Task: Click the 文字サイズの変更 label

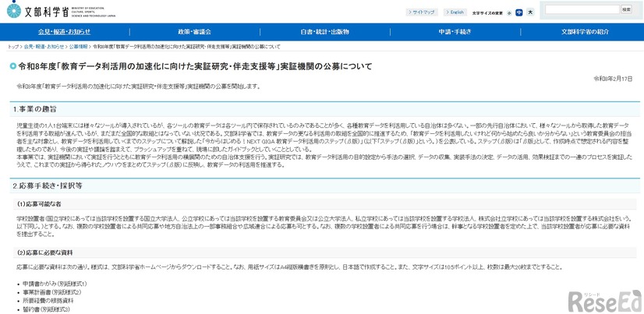Action: tap(487, 12)
